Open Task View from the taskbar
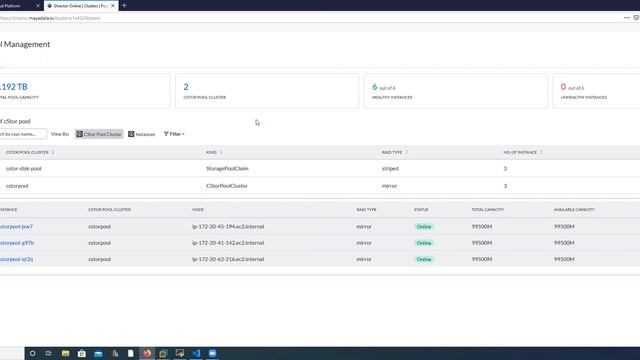This screenshot has height=360, width=640. [49, 353]
